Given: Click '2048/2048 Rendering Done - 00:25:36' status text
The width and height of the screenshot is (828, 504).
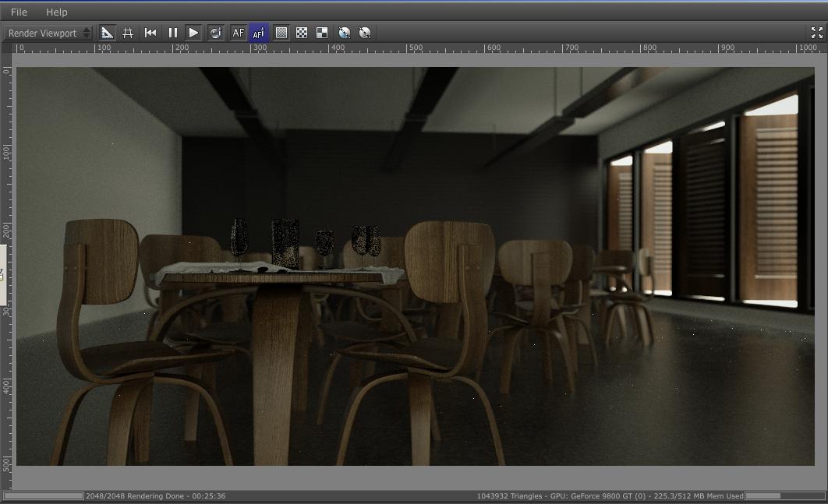Looking at the screenshot, I should [x=155, y=495].
